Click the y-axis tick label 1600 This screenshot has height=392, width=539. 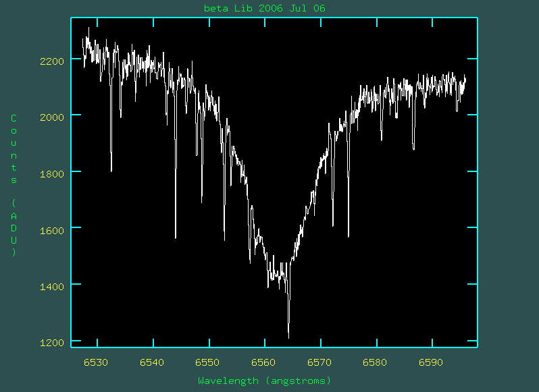click(x=52, y=230)
